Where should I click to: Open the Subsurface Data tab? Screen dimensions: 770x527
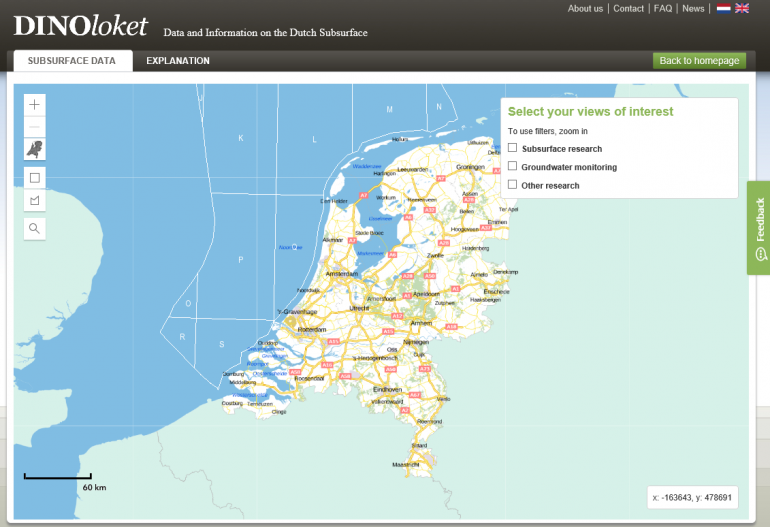tap(72, 61)
